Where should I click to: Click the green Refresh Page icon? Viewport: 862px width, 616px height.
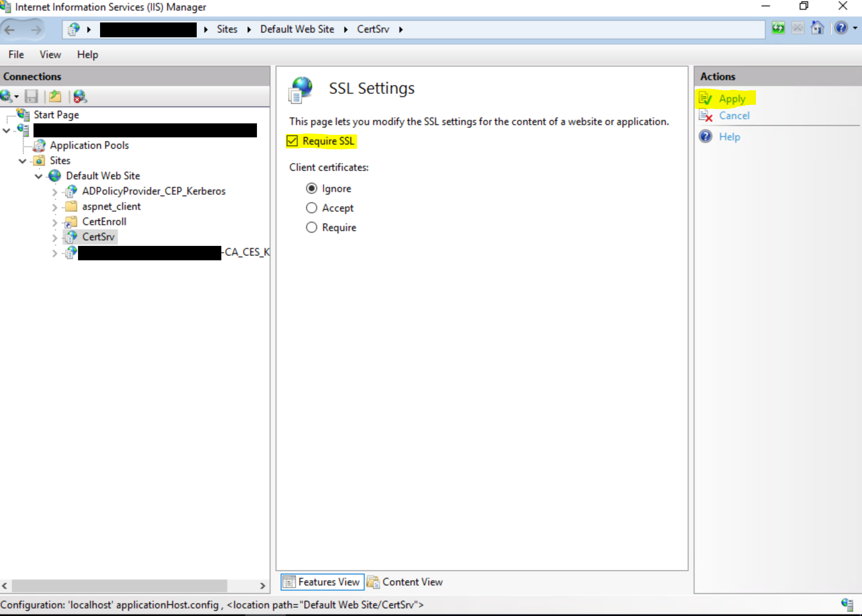(778, 28)
